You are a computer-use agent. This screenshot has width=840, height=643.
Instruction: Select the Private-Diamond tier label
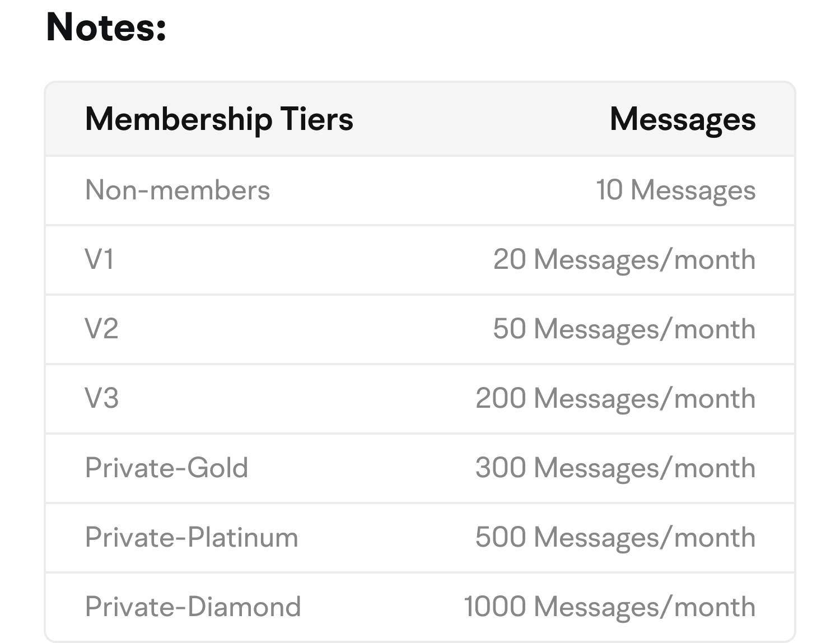pyautogui.click(x=193, y=607)
